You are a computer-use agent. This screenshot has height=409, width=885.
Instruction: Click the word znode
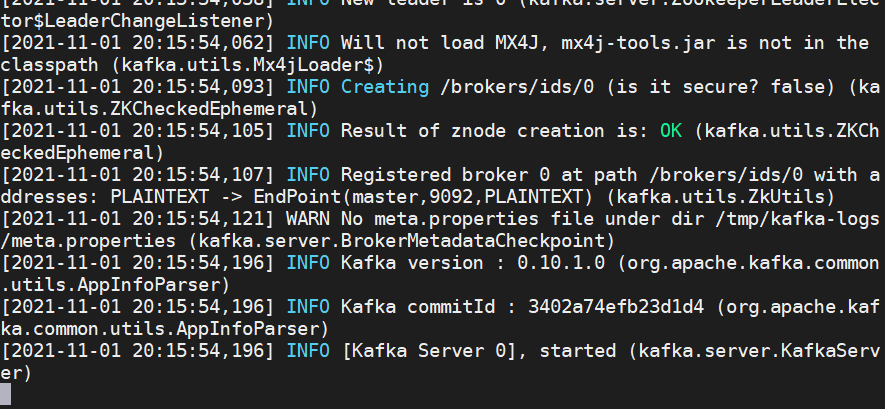point(479,131)
